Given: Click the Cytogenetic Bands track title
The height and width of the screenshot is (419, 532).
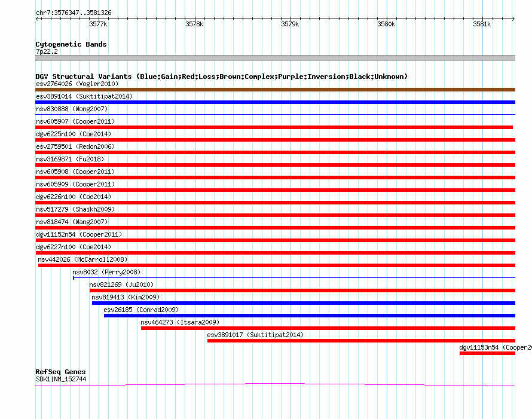Looking at the screenshot, I should point(71,44).
